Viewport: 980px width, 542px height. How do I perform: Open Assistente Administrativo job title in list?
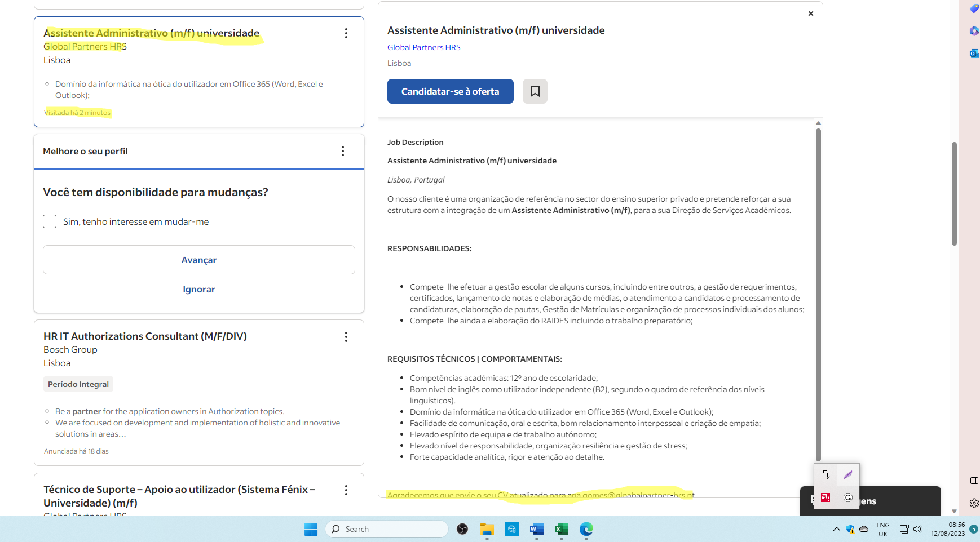pos(151,33)
